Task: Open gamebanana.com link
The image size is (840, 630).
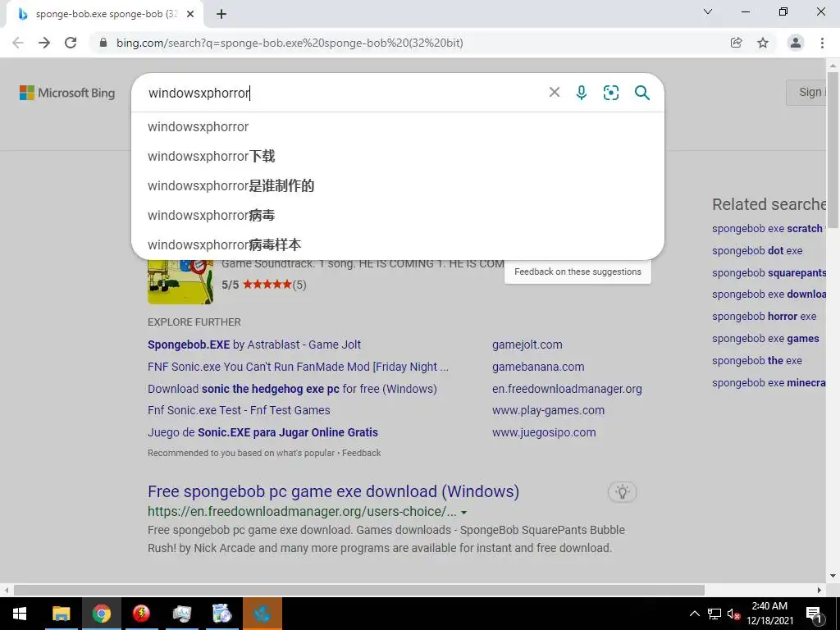Action: pos(538,367)
